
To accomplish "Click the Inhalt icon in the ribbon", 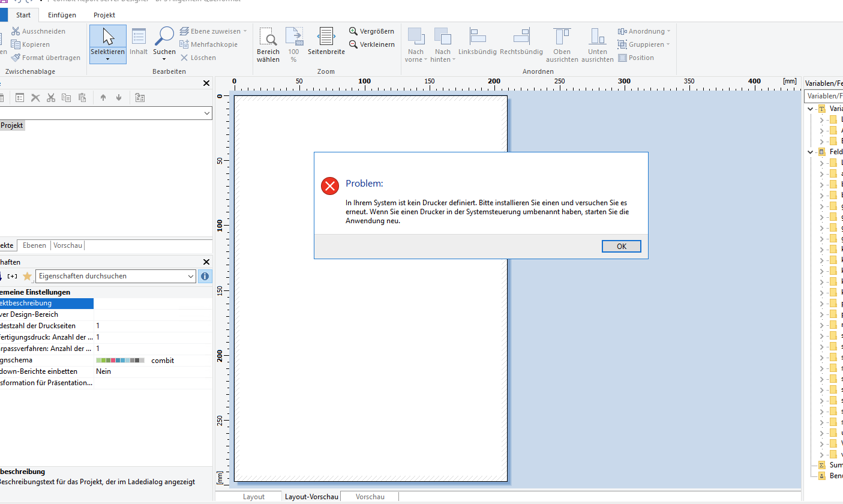I will pos(139,41).
